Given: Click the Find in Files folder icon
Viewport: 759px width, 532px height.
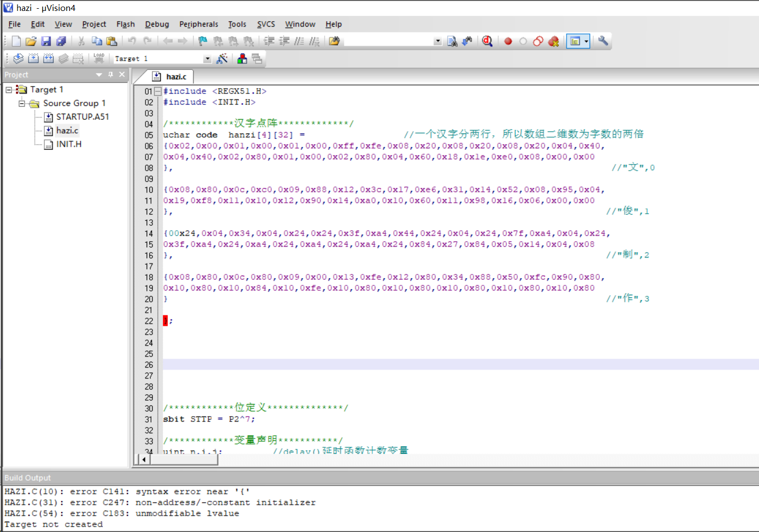Looking at the screenshot, I should pyautogui.click(x=334, y=41).
